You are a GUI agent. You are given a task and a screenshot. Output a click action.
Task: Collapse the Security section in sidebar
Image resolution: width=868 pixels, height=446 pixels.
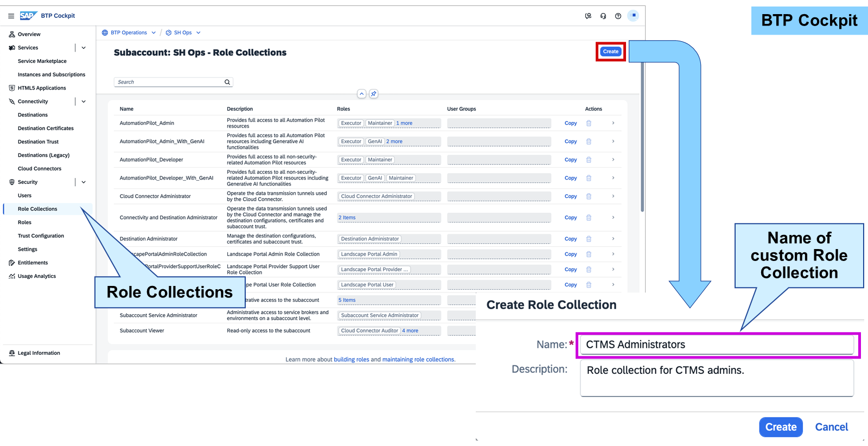(x=84, y=182)
